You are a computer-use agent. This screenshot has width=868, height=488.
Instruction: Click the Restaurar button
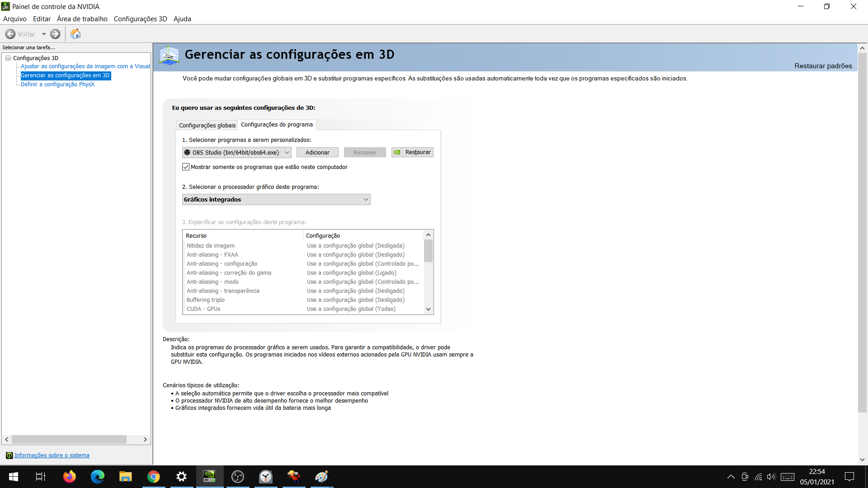412,152
